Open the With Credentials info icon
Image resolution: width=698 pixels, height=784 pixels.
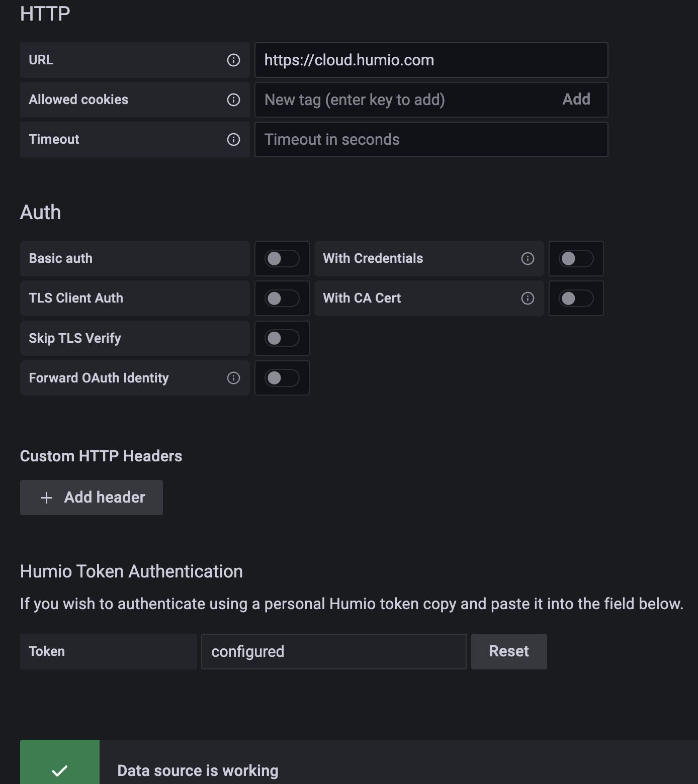coord(527,258)
